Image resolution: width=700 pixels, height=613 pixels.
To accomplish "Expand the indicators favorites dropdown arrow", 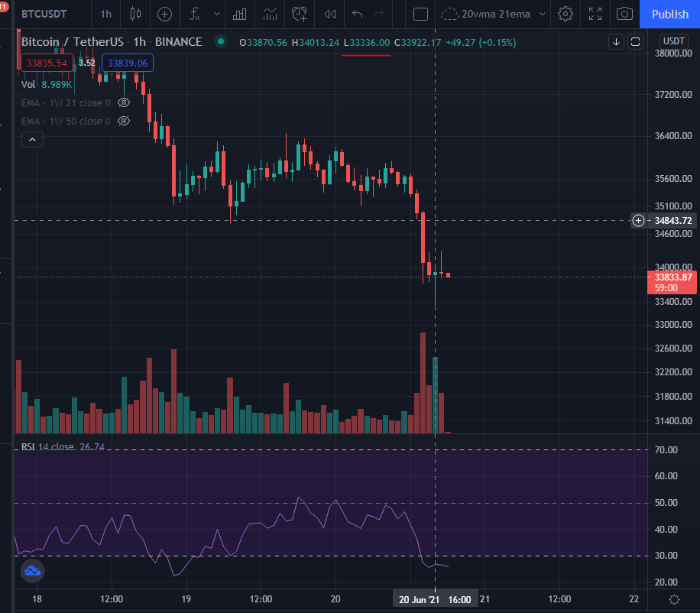I will pyautogui.click(x=217, y=15).
